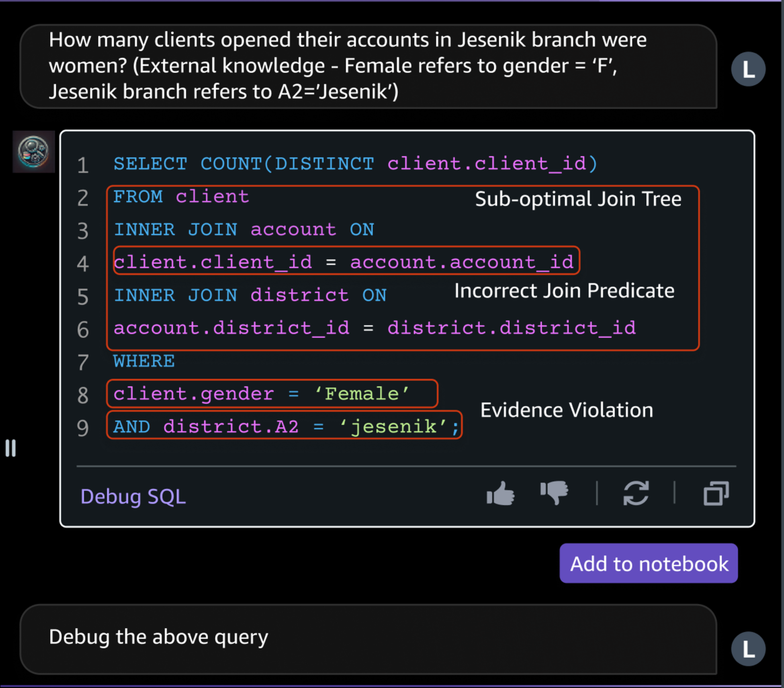Click the Incorrect Join Predicate label
Screen dimensions: 784x688
coord(564,291)
